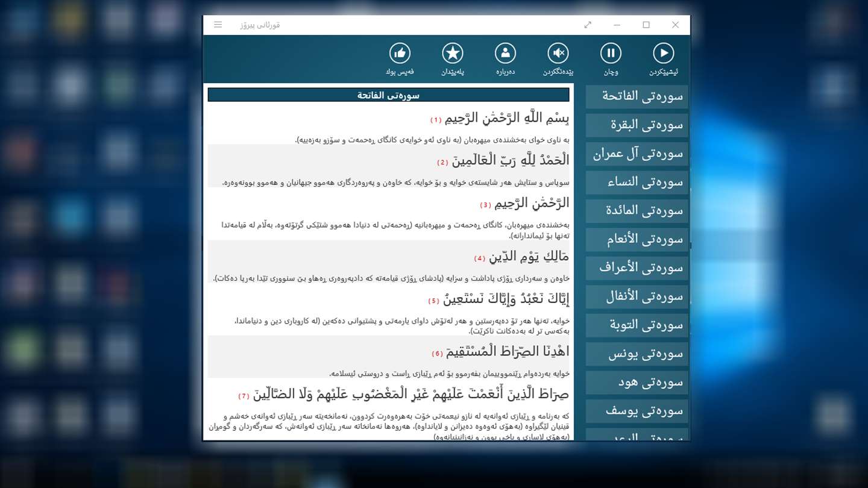This screenshot has height=488, width=868.
Task: Select سورەتی الفاتحة in the surah list
Action: pyautogui.click(x=637, y=96)
